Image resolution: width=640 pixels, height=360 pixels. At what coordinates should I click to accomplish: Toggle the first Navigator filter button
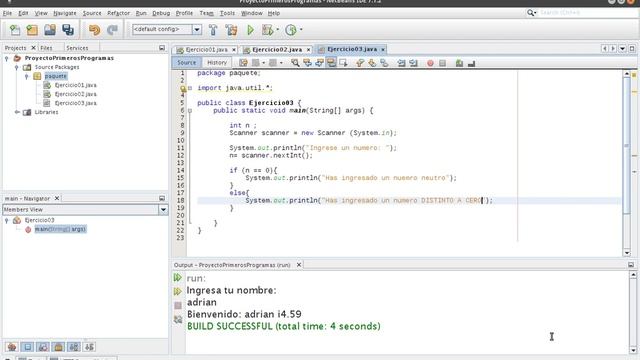point(12,347)
